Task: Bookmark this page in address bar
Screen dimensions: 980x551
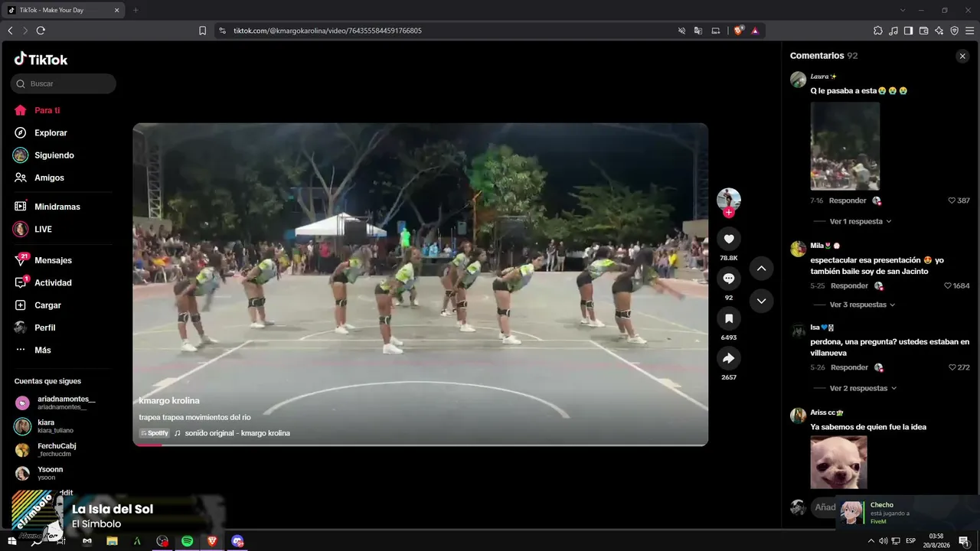Action: coord(202,31)
